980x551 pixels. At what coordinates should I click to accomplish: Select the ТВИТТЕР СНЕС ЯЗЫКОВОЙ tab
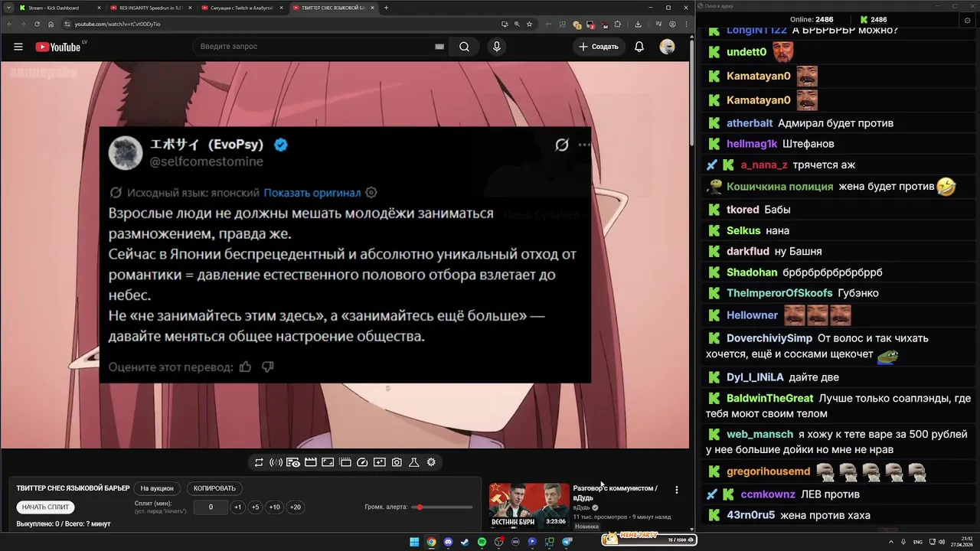pos(333,8)
